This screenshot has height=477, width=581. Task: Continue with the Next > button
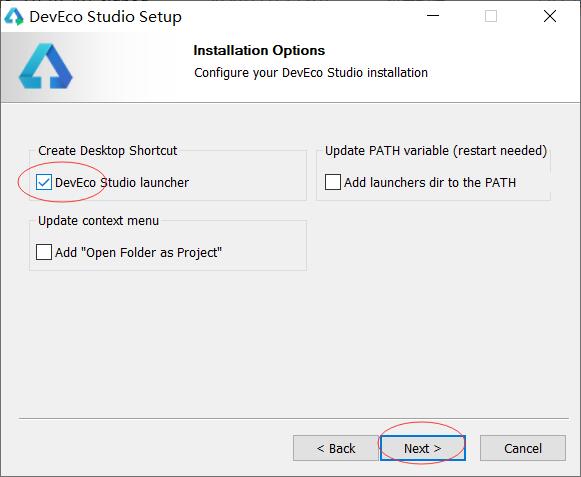(x=423, y=448)
